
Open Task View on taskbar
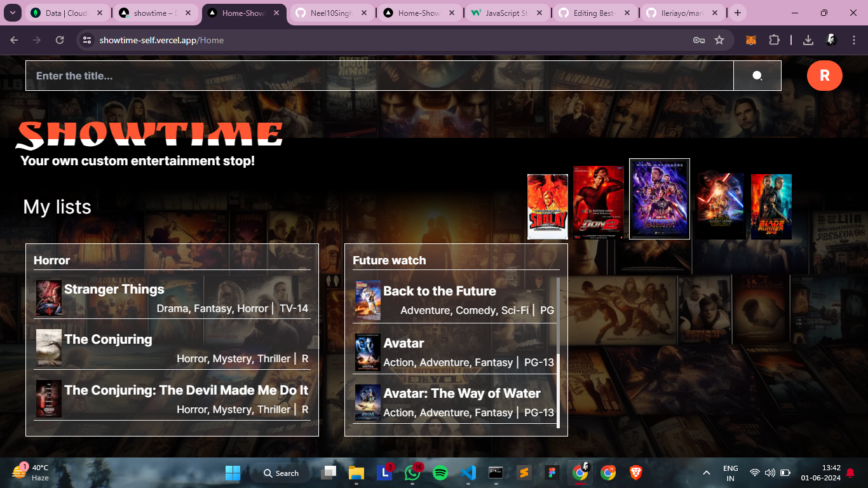[329, 473]
